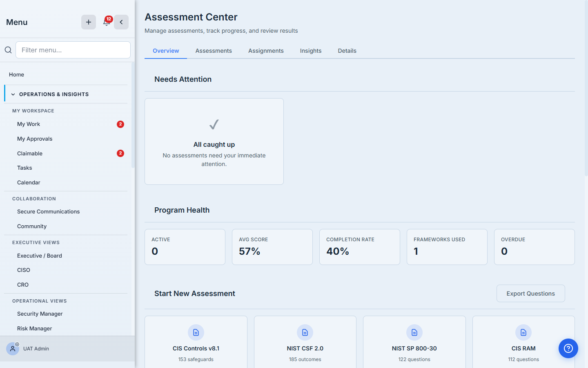This screenshot has width=588, height=368.
Task: Open the Executive / Board view
Action: click(66, 256)
